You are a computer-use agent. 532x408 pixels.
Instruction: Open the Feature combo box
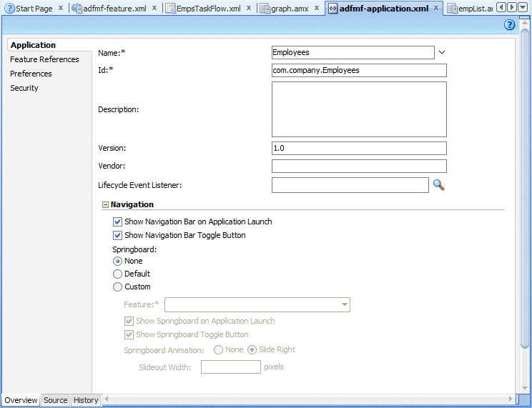[257, 304]
